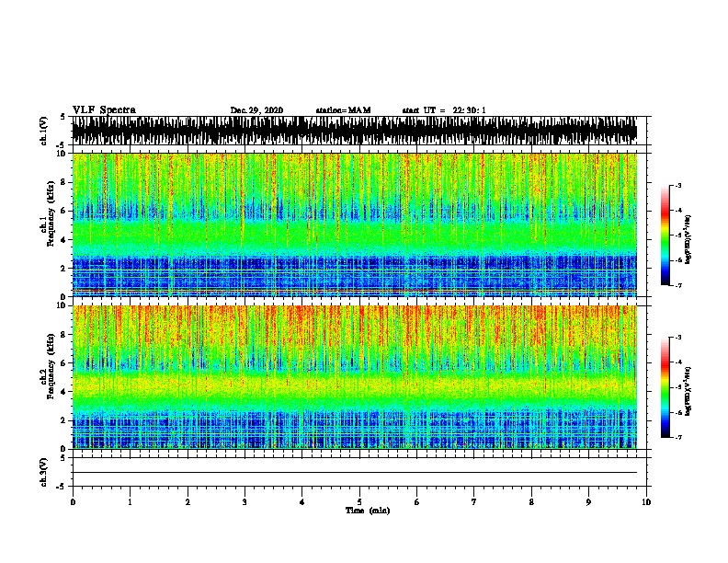
Task: Click the "-3" label on ch.1 colorbar
Action: [x=677, y=186]
